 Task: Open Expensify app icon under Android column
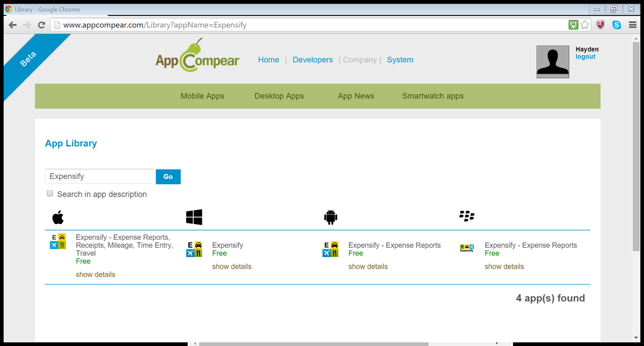click(331, 249)
